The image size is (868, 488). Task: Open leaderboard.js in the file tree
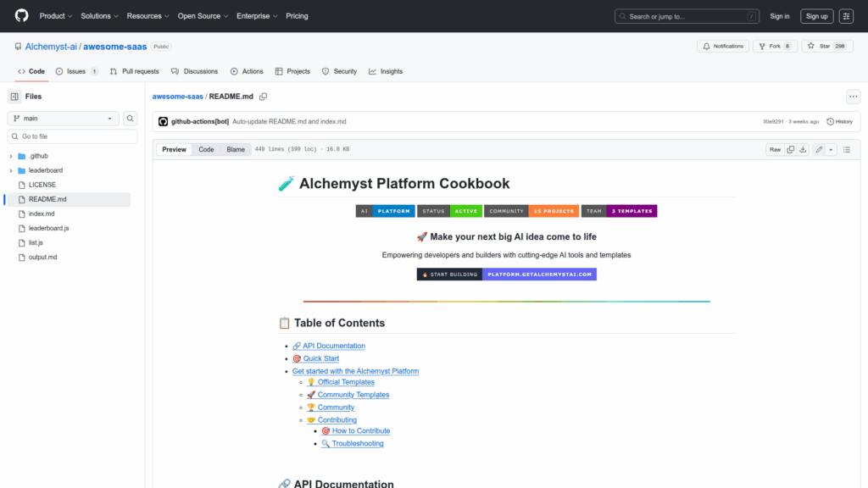tap(48, 228)
